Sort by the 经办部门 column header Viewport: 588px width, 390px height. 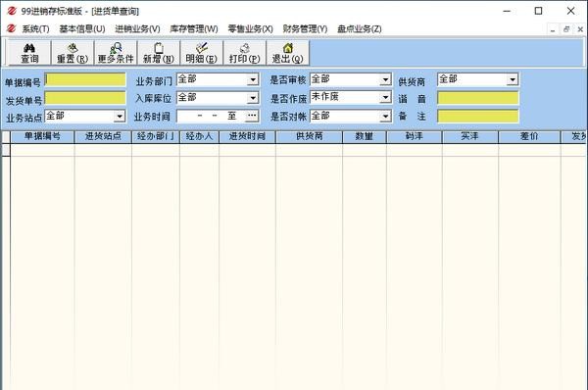(156, 137)
